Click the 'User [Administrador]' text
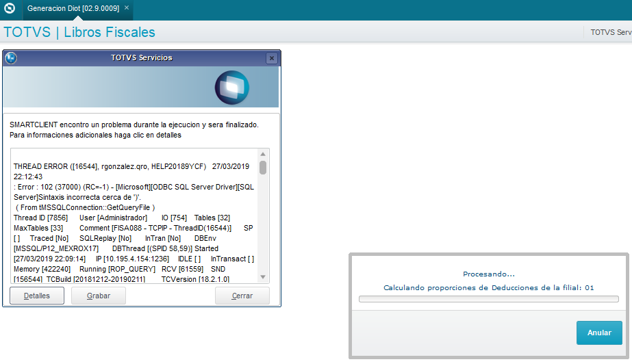 (113, 218)
